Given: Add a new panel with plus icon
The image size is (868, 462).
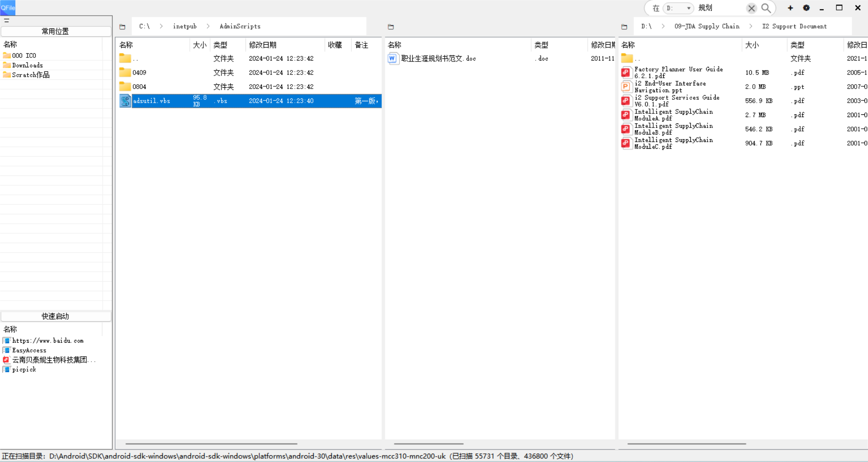Looking at the screenshot, I should [790, 8].
